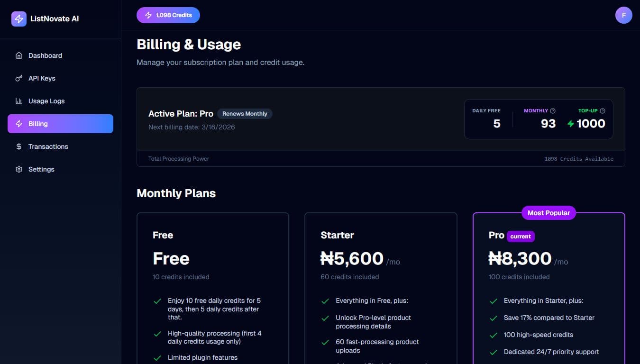Click the lightning bolt on Billing nav item
Screen dimensions: 640x364
pos(19,124)
